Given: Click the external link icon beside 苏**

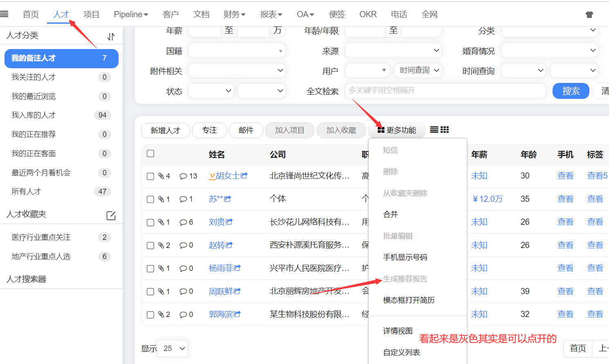Looking at the screenshot, I should coord(228,199).
